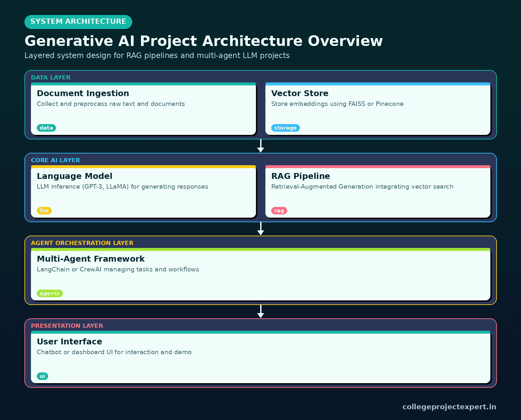Click the yellow 'llm' tag

tap(44, 211)
